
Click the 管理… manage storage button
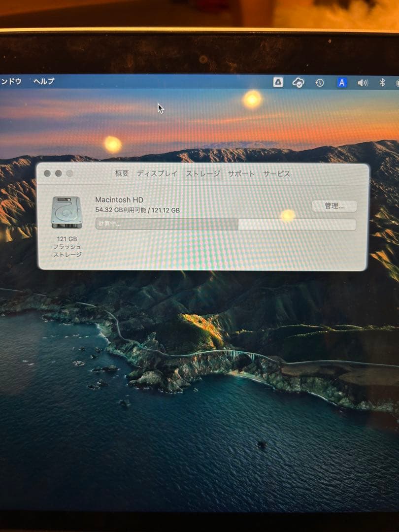334,206
